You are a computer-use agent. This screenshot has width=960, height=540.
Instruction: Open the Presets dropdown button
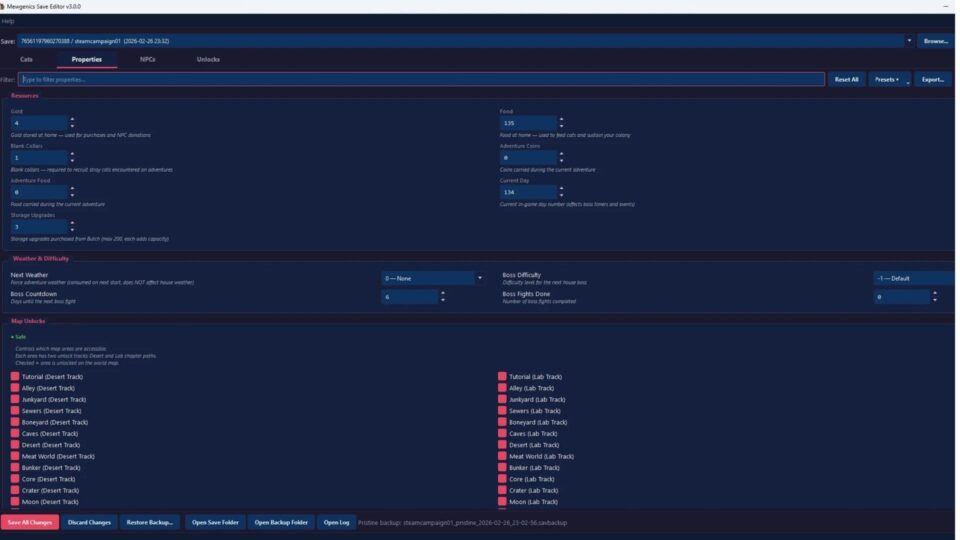click(889, 79)
